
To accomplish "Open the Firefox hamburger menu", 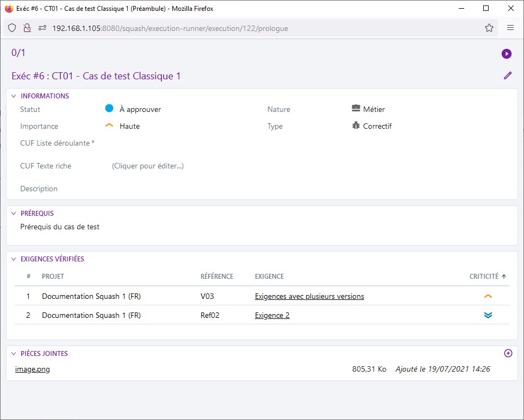I will (510, 28).
